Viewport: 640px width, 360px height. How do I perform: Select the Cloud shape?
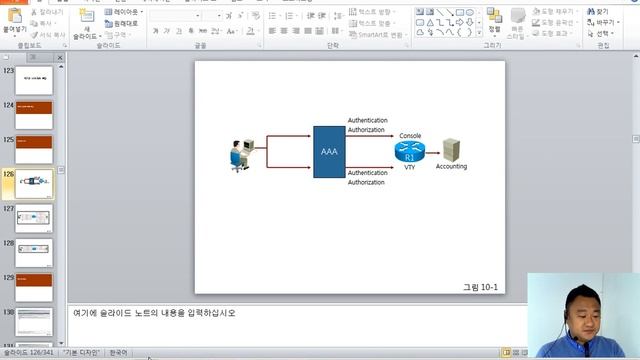coord(420,32)
